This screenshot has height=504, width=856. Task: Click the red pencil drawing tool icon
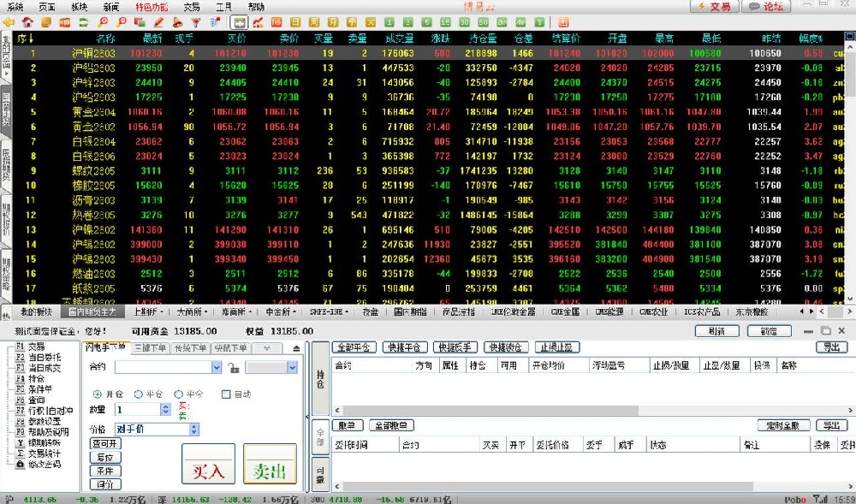(x=158, y=21)
